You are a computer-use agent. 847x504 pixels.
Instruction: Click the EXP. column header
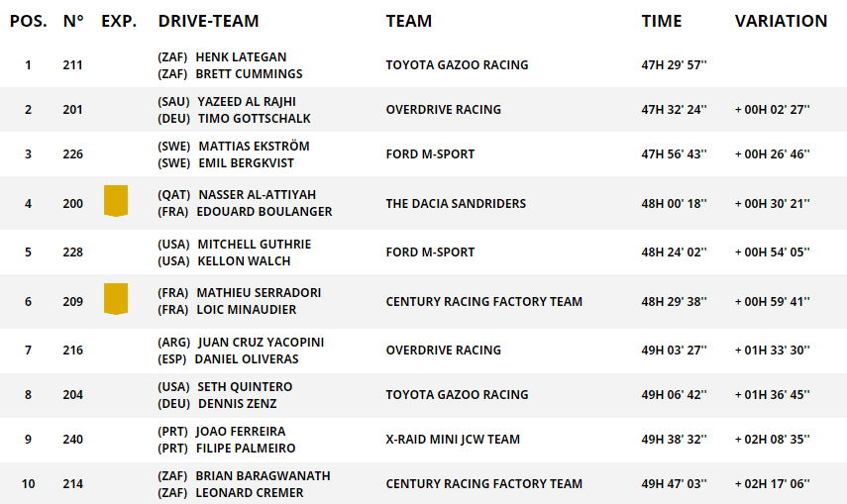pos(119,21)
